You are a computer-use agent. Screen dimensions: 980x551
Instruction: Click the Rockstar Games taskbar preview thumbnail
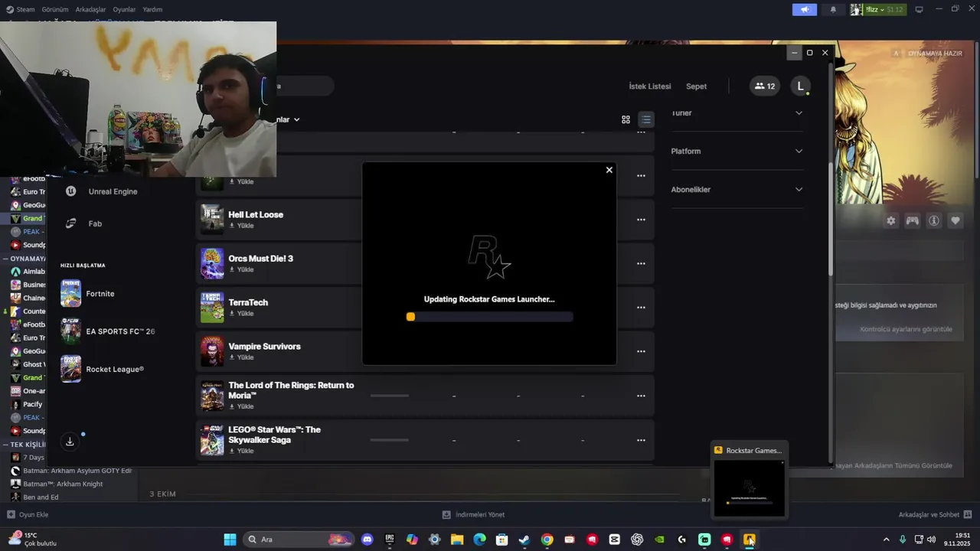(750, 487)
